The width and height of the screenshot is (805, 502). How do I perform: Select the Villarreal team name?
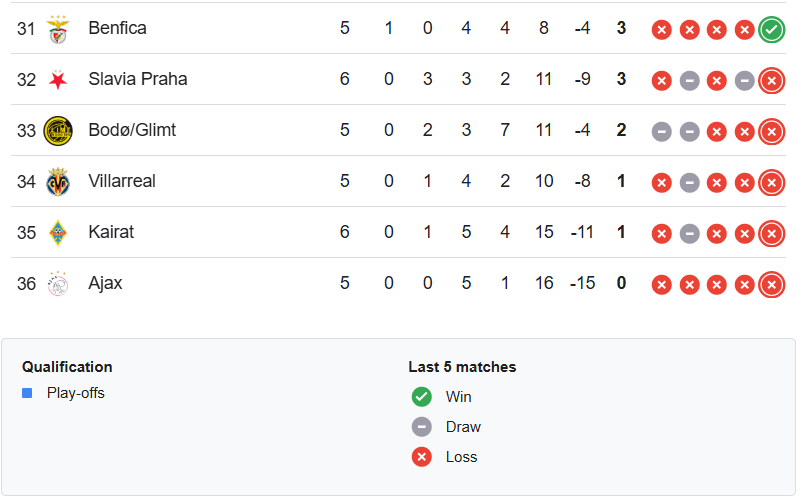tap(122, 181)
